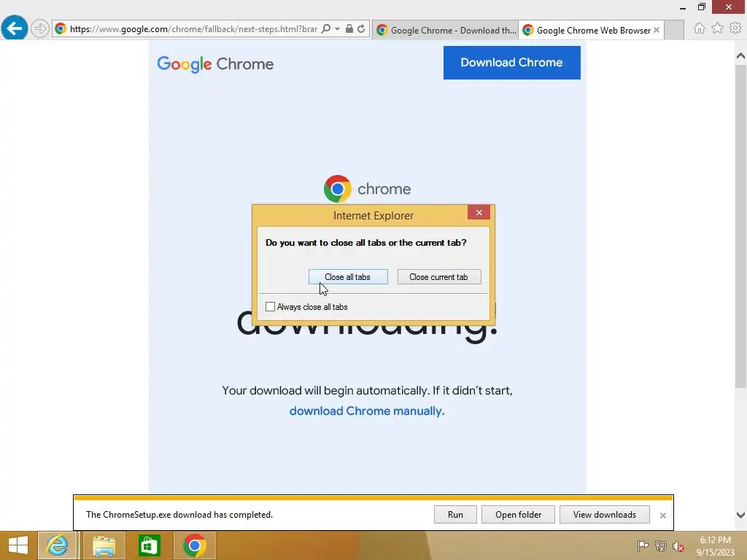Open the clock showing 6:12 PM
Image resolution: width=747 pixels, height=560 pixels.
click(715, 546)
